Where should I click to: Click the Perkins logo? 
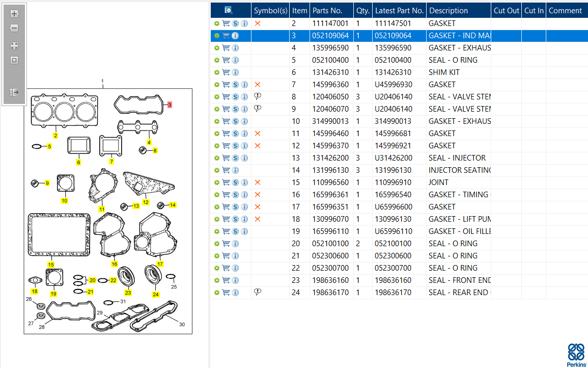pyautogui.click(x=576, y=355)
